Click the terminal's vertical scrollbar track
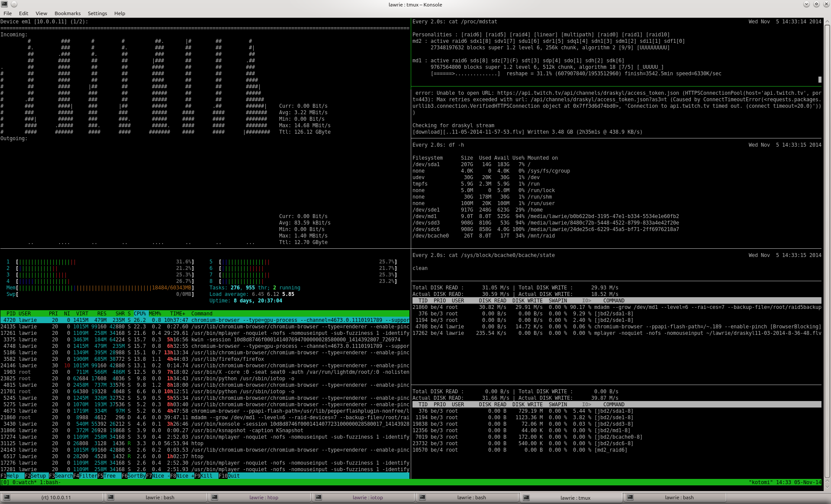831x504 pixels. tap(827, 251)
